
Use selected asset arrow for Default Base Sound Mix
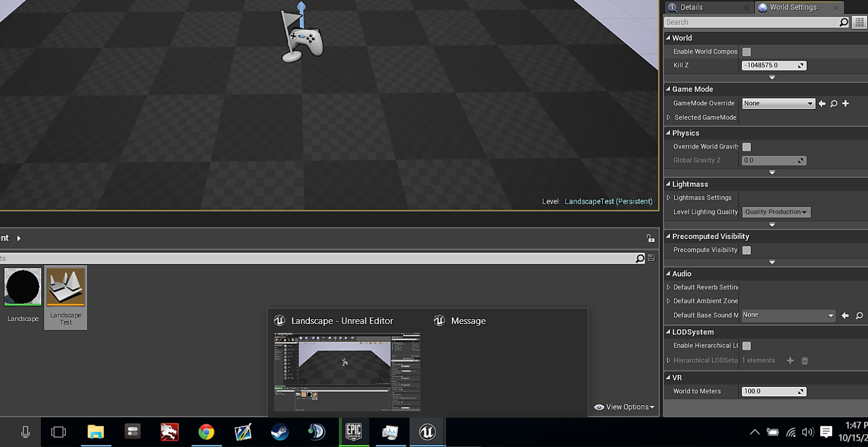(x=845, y=316)
